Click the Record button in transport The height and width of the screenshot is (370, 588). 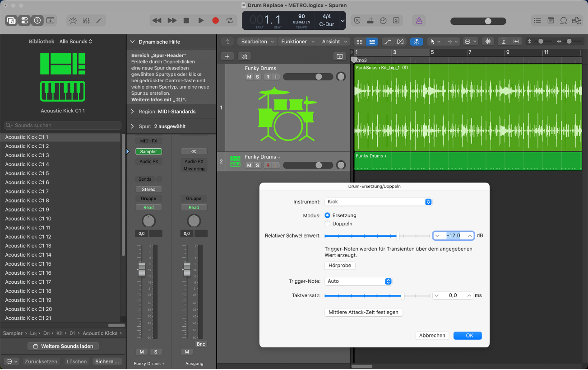click(215, 20)
